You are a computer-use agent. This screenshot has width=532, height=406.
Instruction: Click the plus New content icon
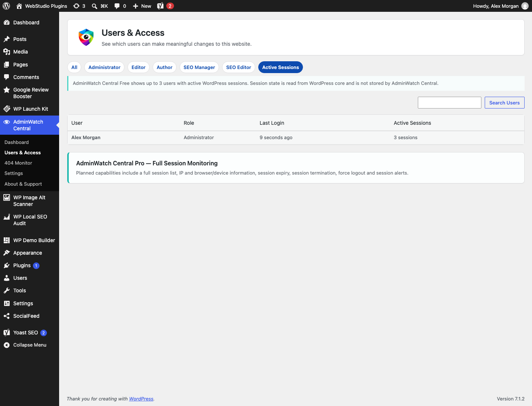pyautogui.click(x=136, y=6)
